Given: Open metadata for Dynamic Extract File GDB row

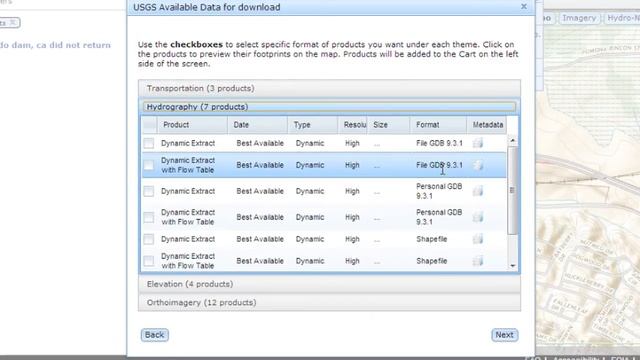Looking at the screenshot, I should click(478, 143).
